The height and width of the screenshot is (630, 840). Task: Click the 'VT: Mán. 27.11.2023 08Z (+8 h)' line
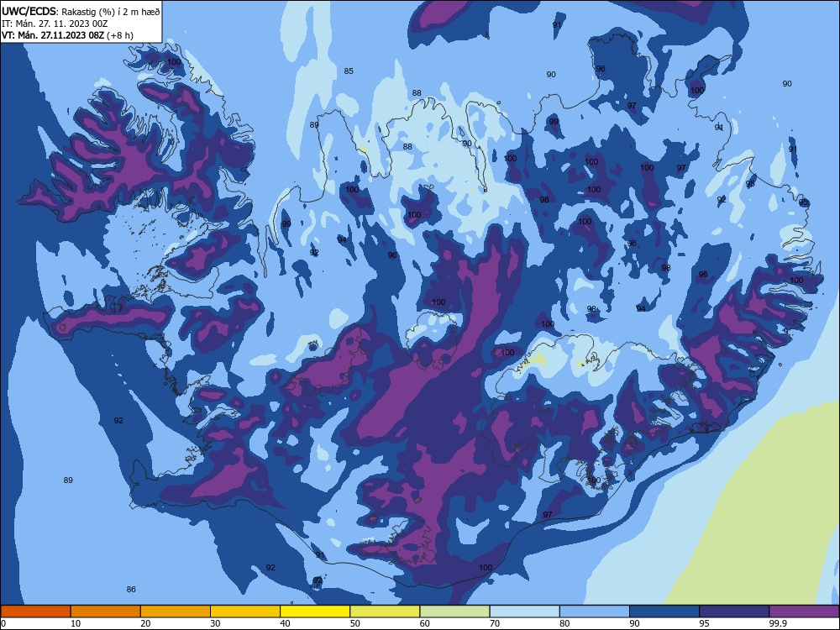(67, 35)
